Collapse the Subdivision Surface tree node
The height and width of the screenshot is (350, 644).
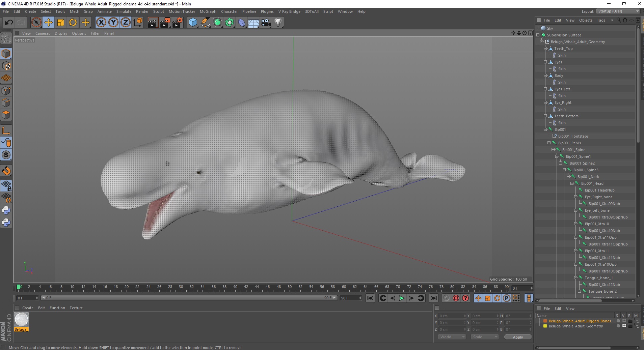tap(538, 35)
